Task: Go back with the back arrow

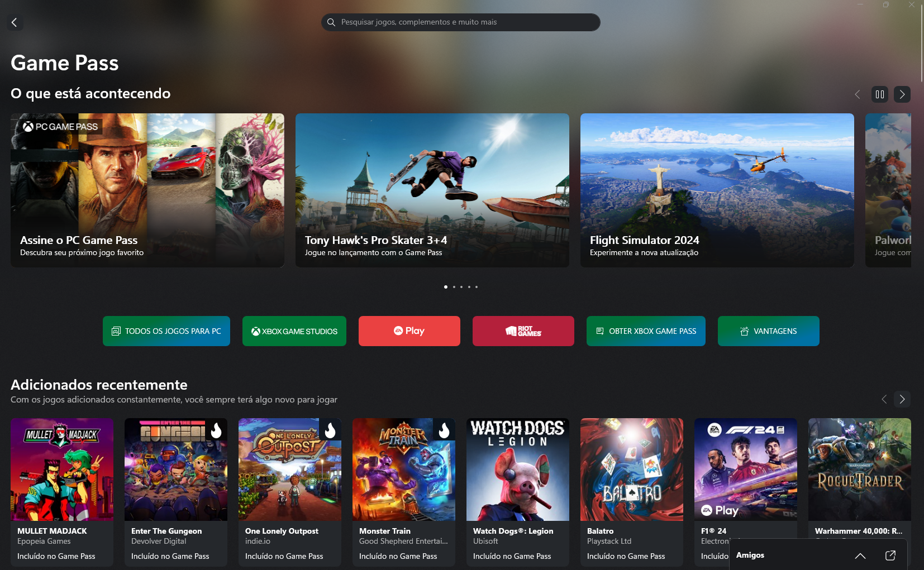Action: click(15, 22)
